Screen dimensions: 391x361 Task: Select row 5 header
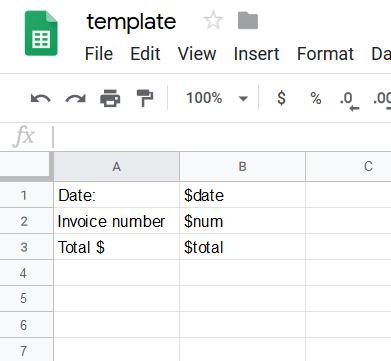click(26, 298)
